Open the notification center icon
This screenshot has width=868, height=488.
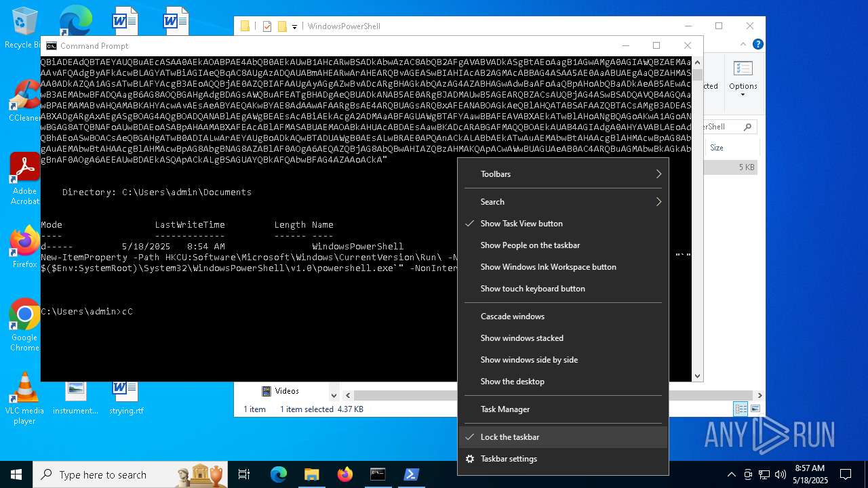click(846, 474)
